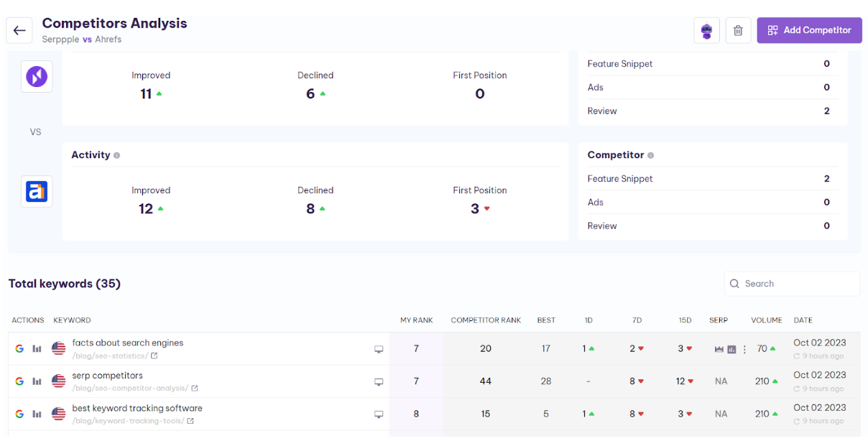
Task: Click Serppple vs Ahrefs subtitle
Action: [82, 40]
